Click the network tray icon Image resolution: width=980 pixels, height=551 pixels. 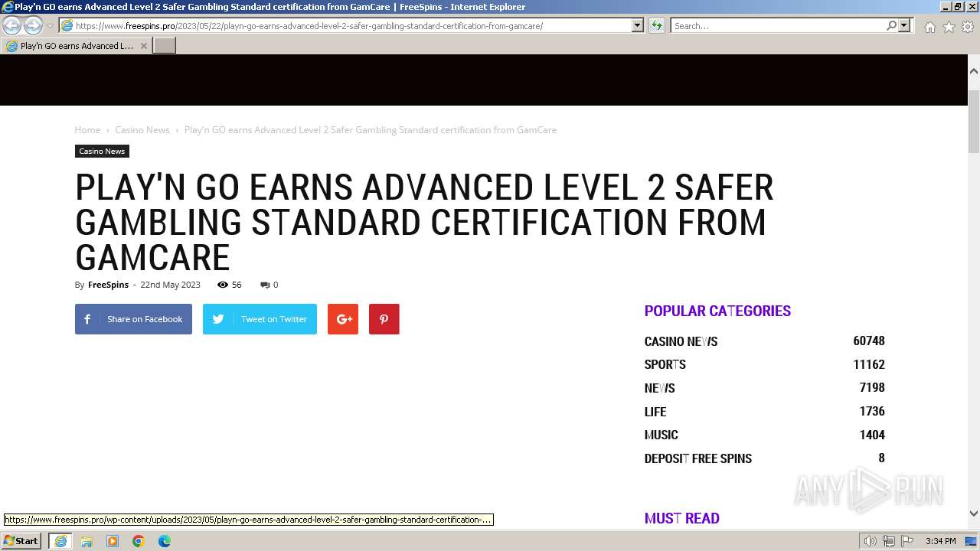tap(889, 541)
